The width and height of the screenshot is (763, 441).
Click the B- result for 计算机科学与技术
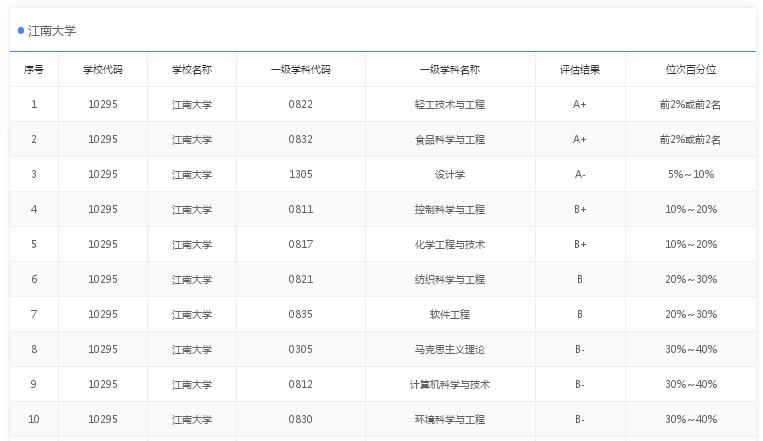580,385
